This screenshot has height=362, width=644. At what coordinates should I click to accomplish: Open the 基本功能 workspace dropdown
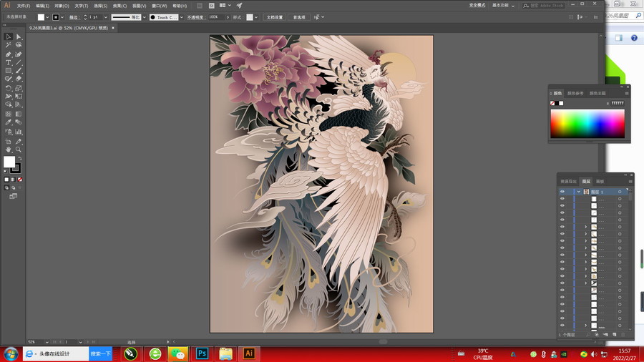coord(504,5)
